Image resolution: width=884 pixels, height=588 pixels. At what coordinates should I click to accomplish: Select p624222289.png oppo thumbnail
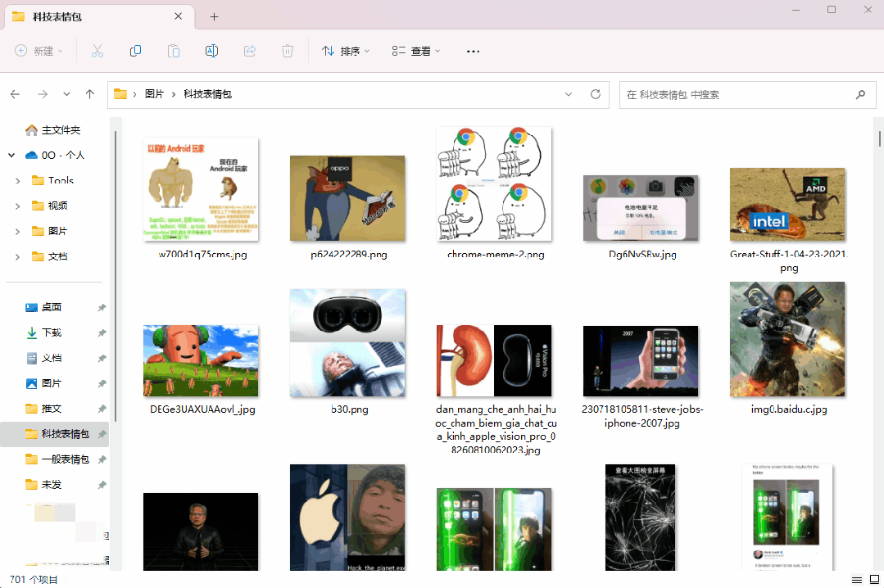[x=347, y=198]
